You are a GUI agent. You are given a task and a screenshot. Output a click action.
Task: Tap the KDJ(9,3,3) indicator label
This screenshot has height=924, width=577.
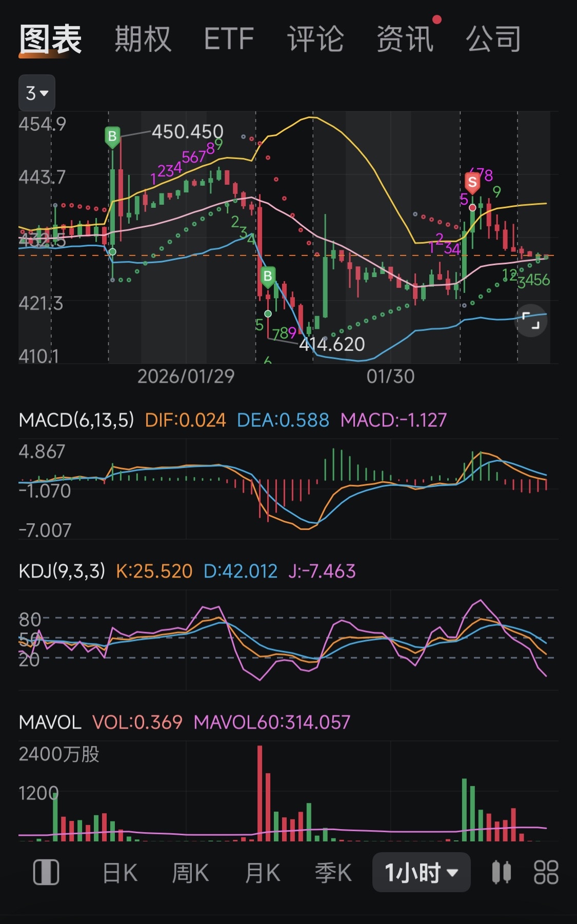pos(62,571)
